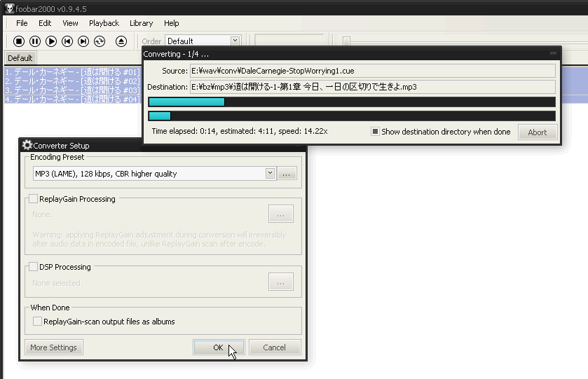Open DSP Processing settings ellipsis button
The image size is (588, 379).
tap(281, 282)
